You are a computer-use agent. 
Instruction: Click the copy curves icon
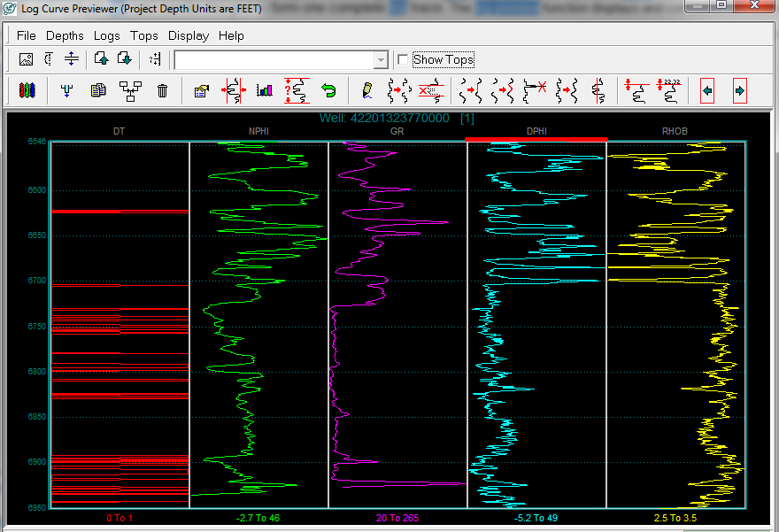click(98, 90)
